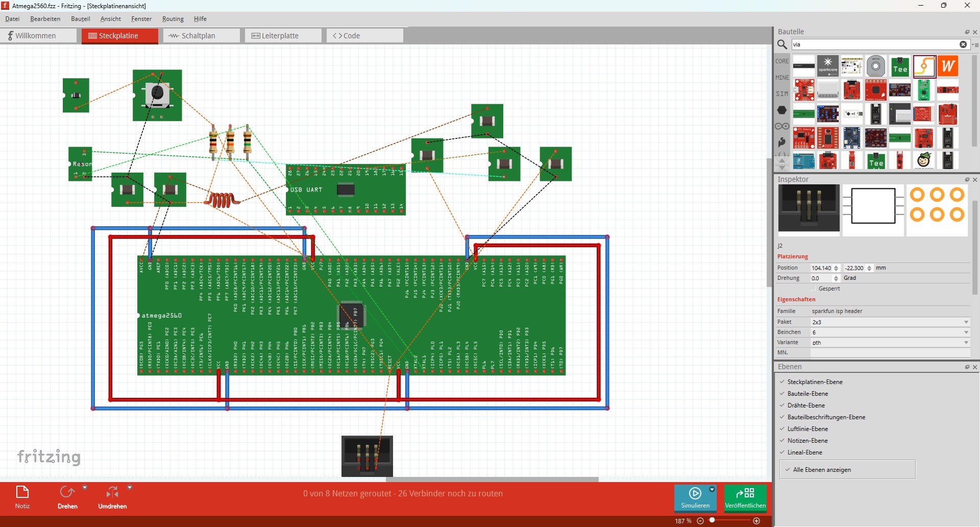The height and width of the screenshot is (527, 980).
Task: Open the Routing menu
Action: coord(173,19)
